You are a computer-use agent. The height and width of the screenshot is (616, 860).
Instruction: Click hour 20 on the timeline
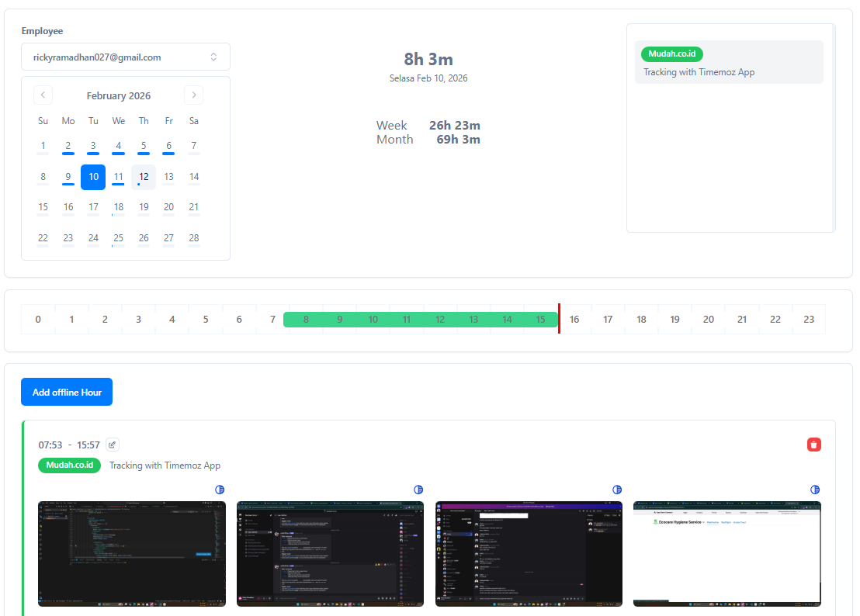click(709, 320)
